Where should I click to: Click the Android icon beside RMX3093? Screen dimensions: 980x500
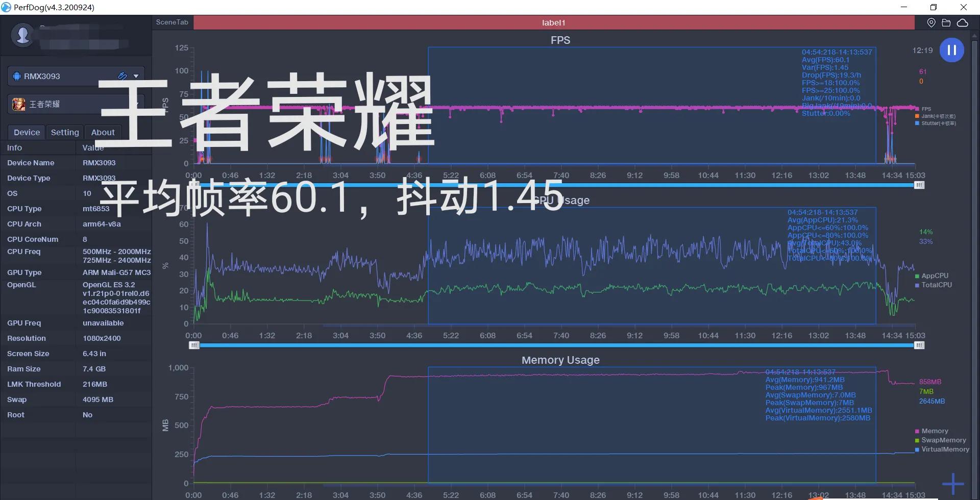(x=17, y=76)
